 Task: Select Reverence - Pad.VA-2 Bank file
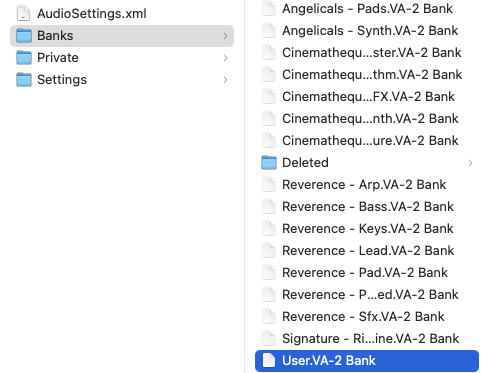367,272
